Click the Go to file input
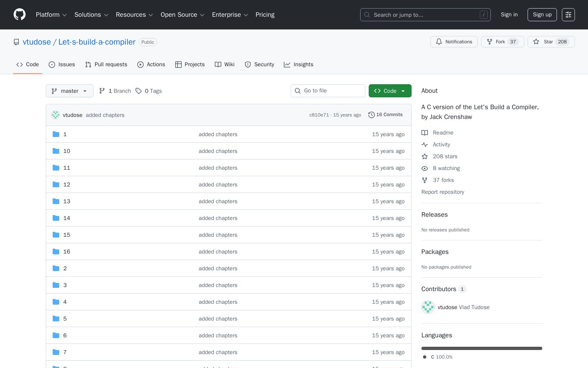The image size is (588, 368). point(328,91)
